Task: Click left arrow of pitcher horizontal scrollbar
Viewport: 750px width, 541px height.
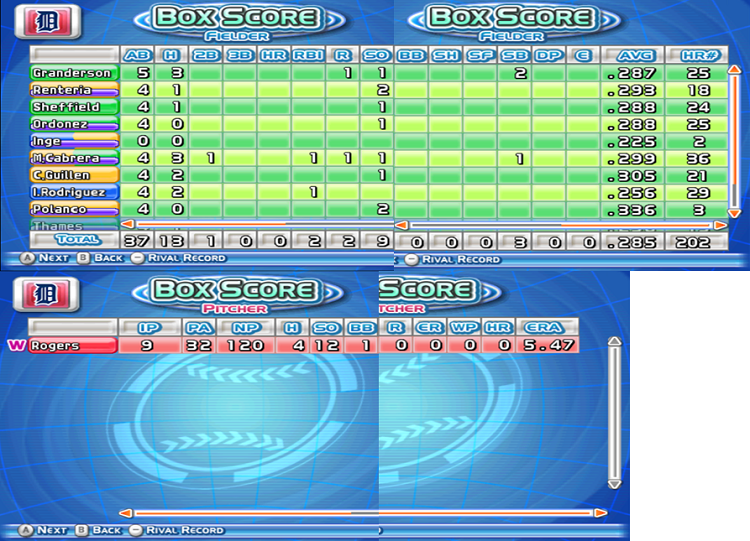Action: (126, 513)
